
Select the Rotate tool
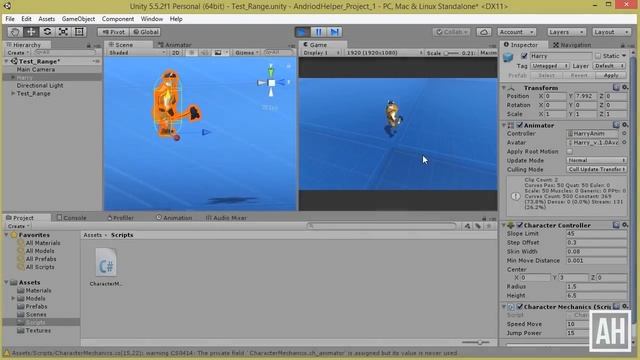47,32
